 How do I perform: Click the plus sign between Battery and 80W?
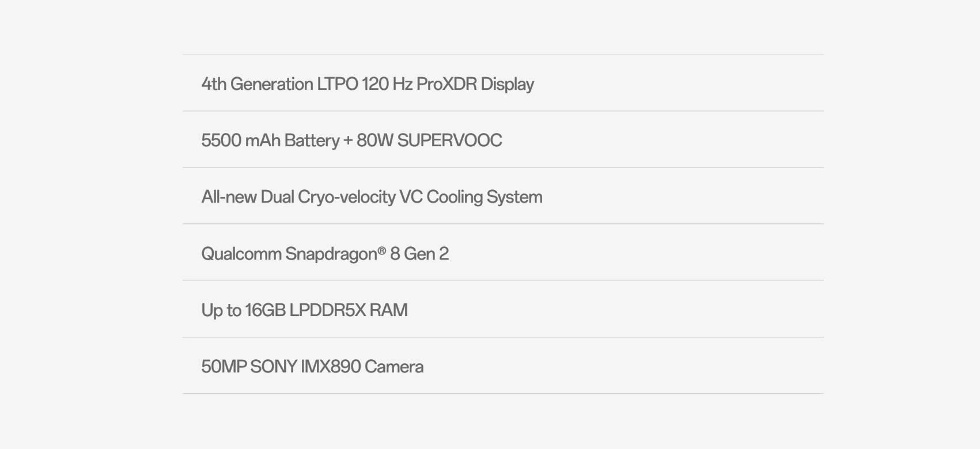point(348,141)
